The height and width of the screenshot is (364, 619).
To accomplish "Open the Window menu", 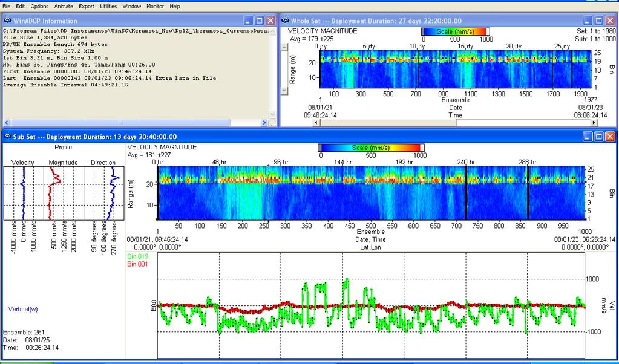I will click(x=131, y=6).
